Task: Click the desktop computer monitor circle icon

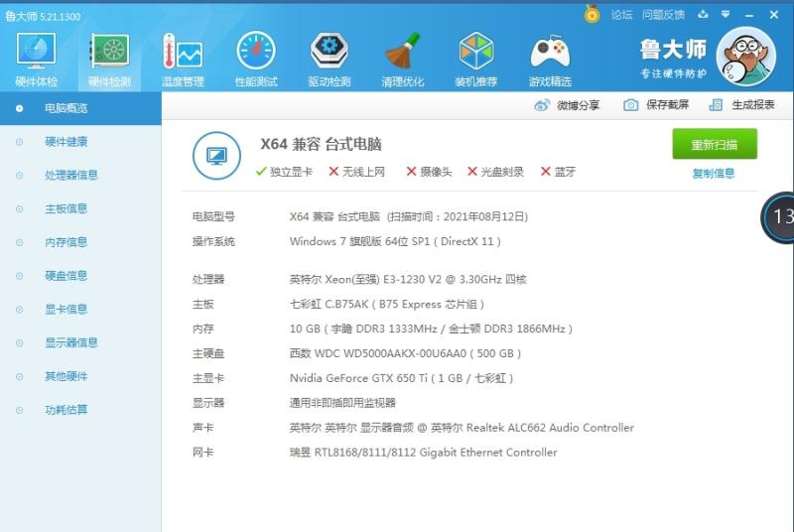Action: pos(216,156)
